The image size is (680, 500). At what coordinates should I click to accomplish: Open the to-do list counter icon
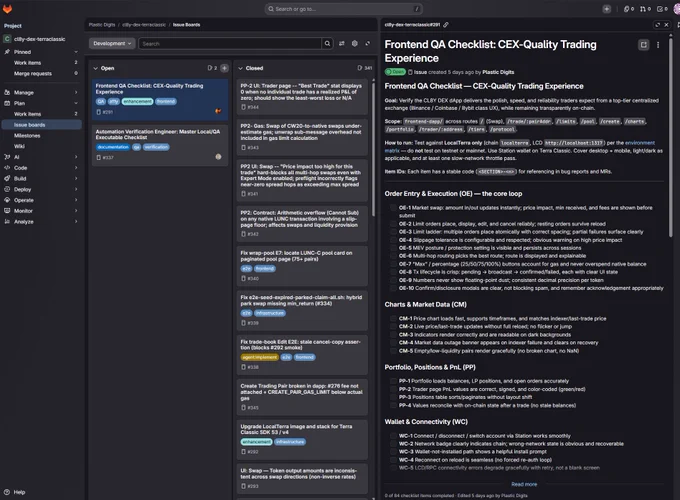coord(662,9)
